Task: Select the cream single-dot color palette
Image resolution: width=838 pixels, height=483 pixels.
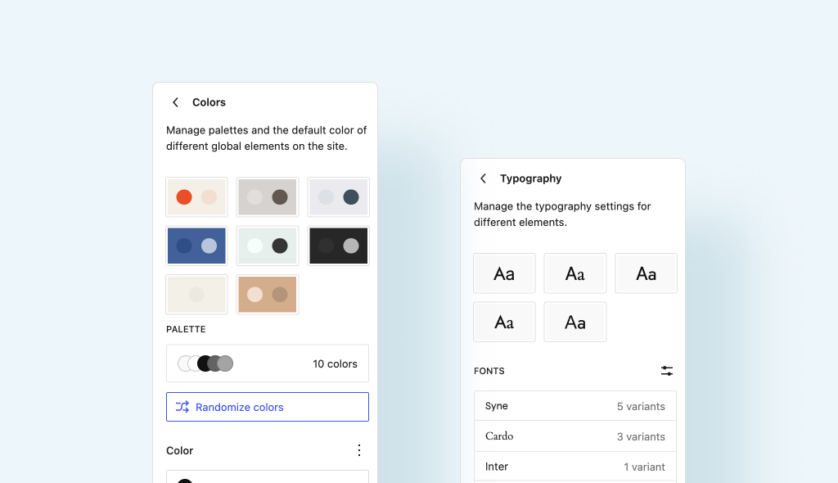Action: [197, 294]
